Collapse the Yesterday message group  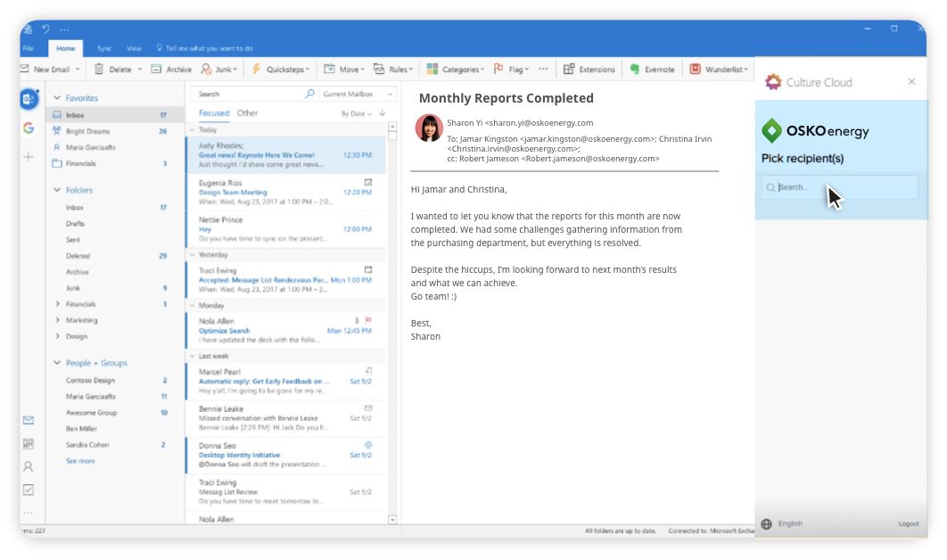pyautogui.click(x=192, y=255)
